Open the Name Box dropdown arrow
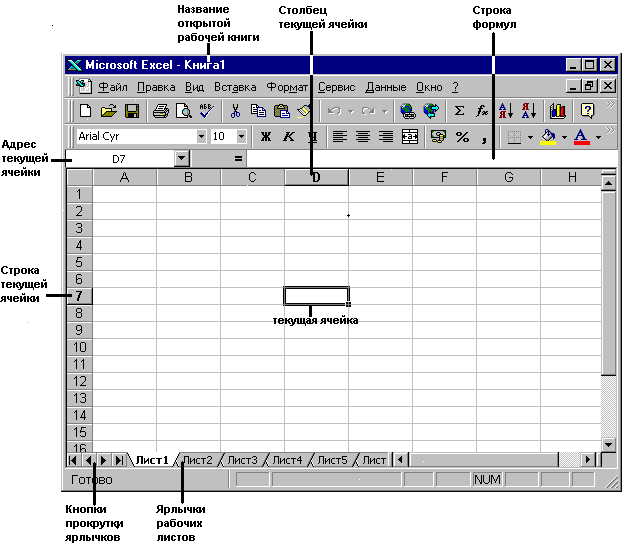Screen dimensions: 636x543 pyautogui.click(x=182, y=159)
